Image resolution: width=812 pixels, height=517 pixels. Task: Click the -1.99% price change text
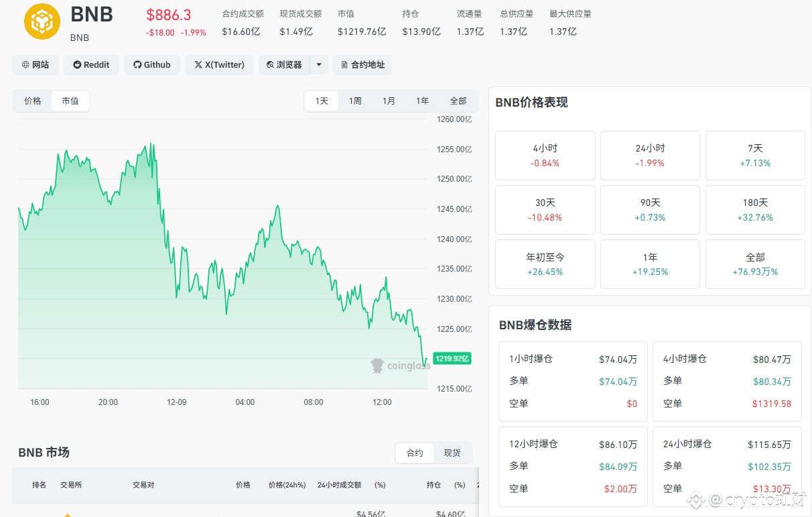(193, 33)
